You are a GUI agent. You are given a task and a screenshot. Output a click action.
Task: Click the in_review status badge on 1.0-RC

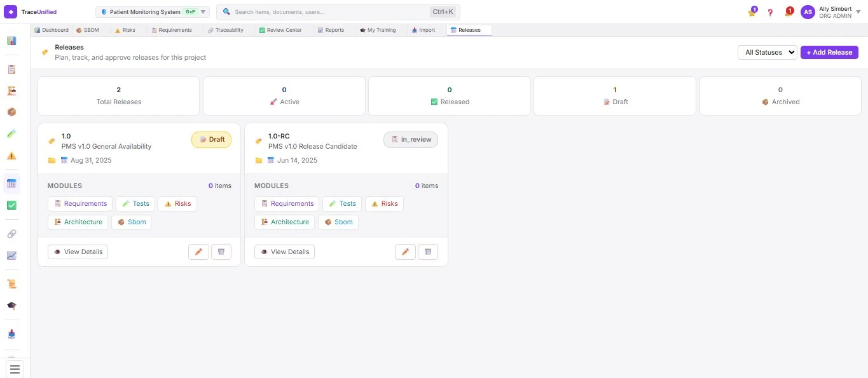click(x=411, y=139)
